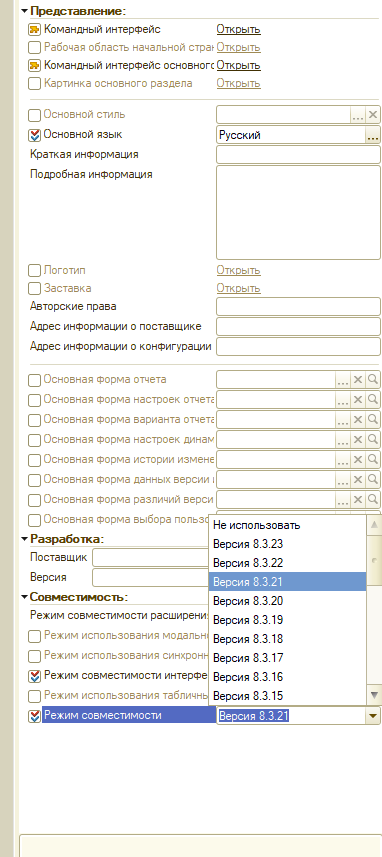This screenshot has height=857, width=382.
Task: Click magnifier icon for Основная форма истории изменений
Action: pyautogui.click(x=373, y=460)
